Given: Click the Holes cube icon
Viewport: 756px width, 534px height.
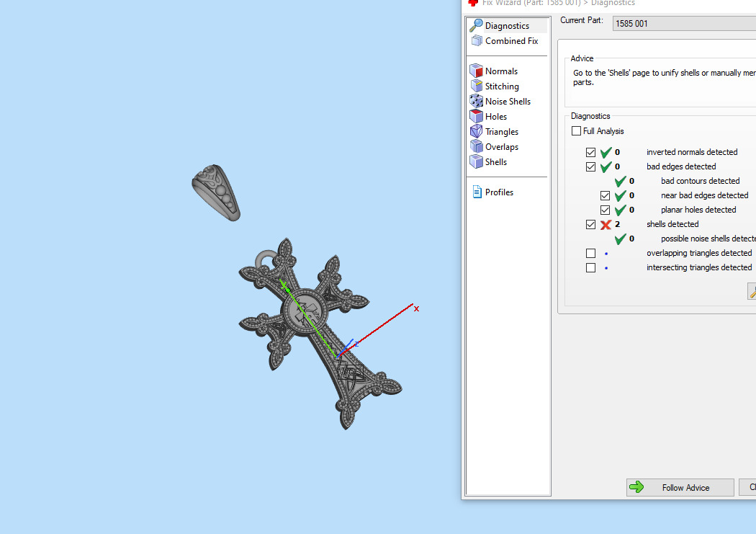Looking at the screenshot, I should [476, 116].
